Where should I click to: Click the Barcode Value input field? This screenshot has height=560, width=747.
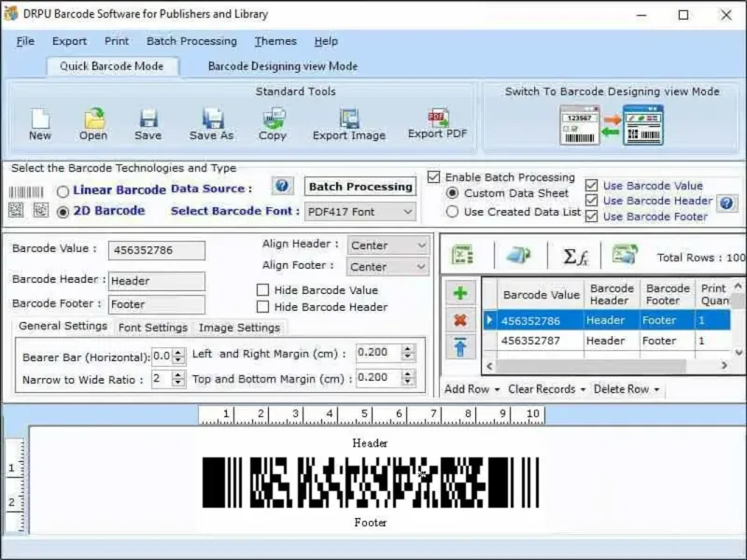click(157, 250)
